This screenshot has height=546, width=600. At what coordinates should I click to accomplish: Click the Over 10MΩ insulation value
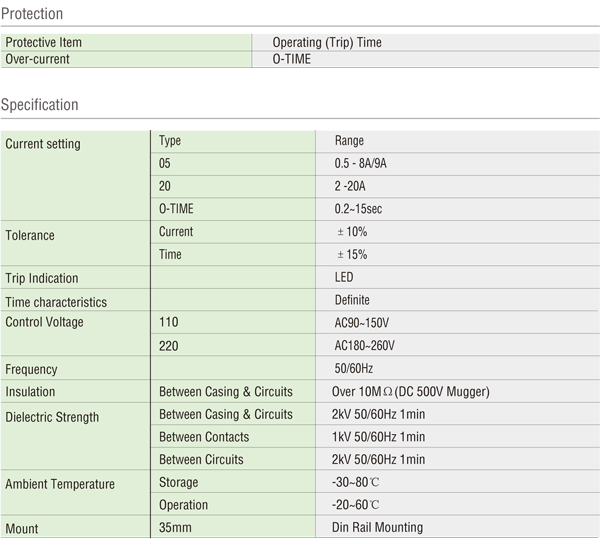[x=410, y=392]
